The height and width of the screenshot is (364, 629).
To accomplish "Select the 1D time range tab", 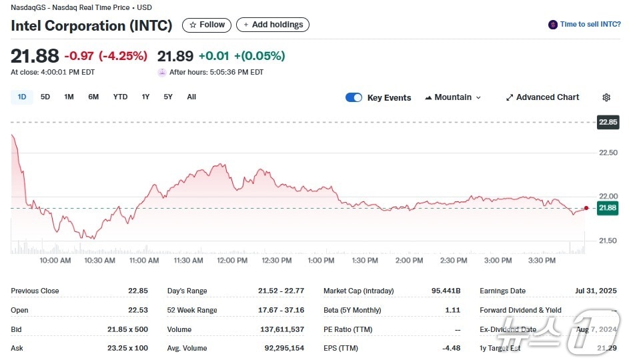I will coord(22,97).
